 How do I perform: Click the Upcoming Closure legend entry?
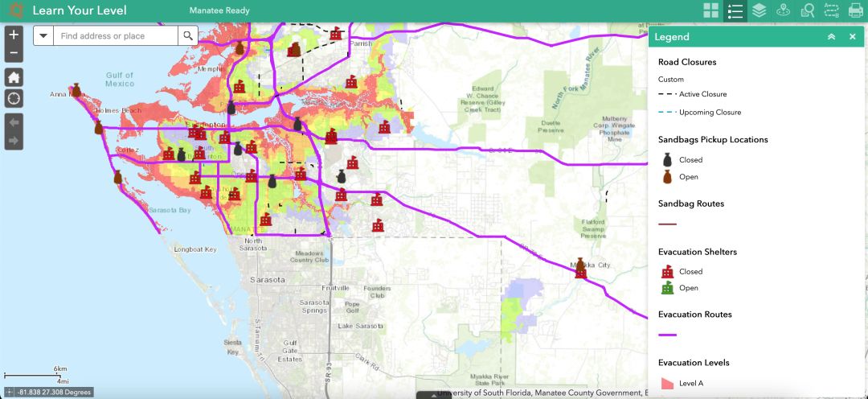[x=710, y=112]
